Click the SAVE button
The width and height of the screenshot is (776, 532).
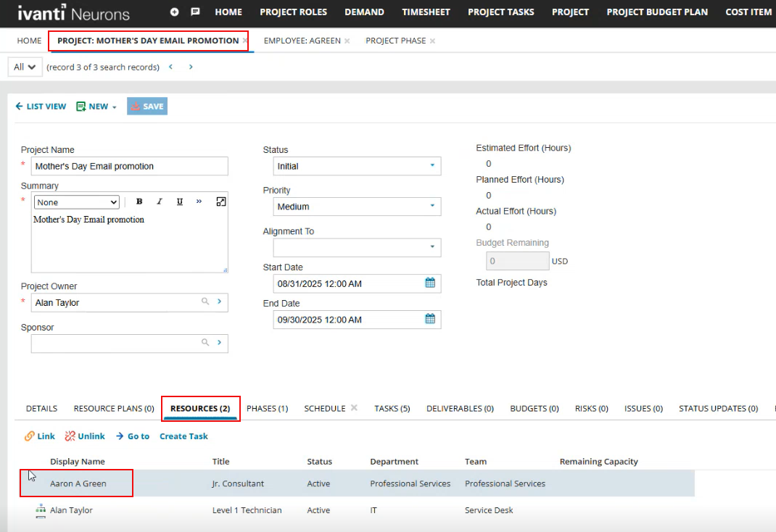tap(147, 106)
